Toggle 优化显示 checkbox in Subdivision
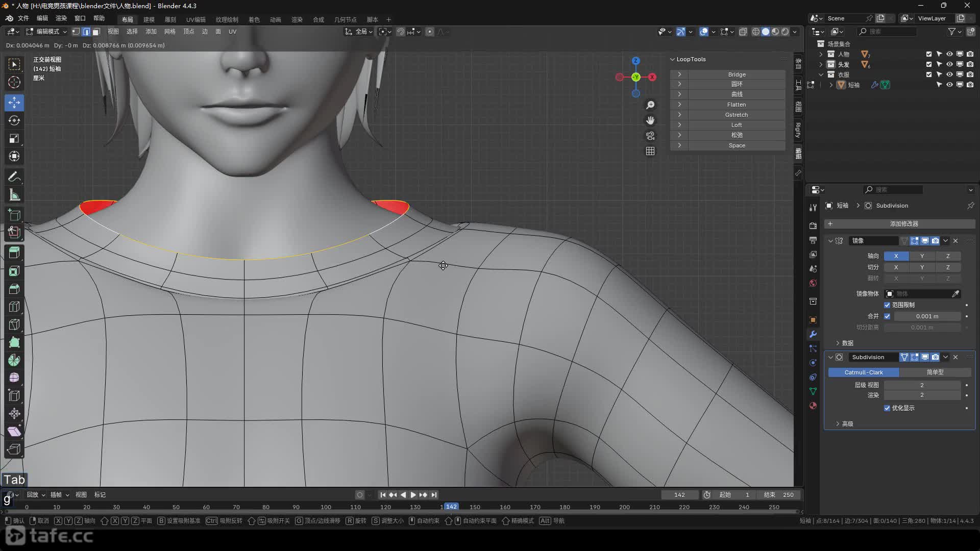This screenshot has height=551, width=980. tap(887, 408)
